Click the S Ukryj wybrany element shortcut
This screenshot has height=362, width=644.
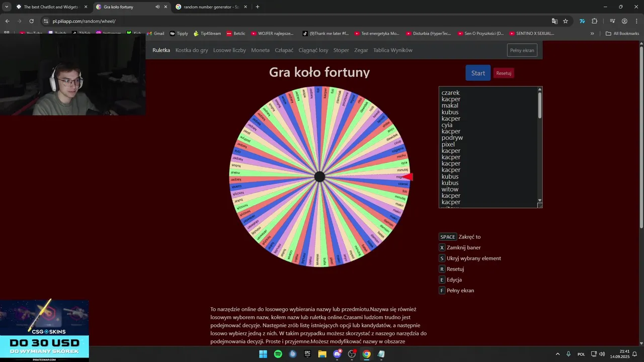click(470, 258)
